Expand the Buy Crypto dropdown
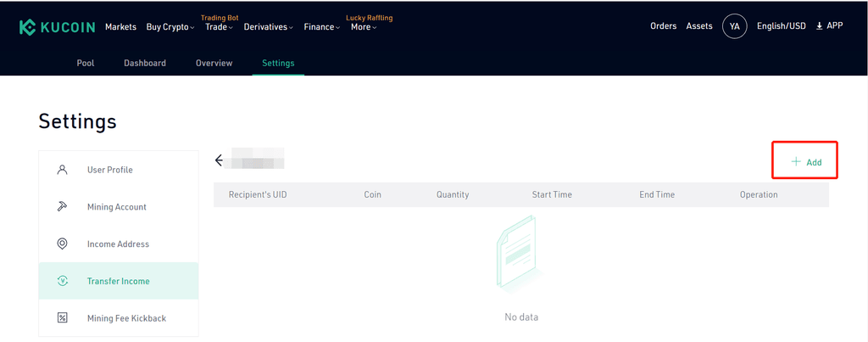 170,26
